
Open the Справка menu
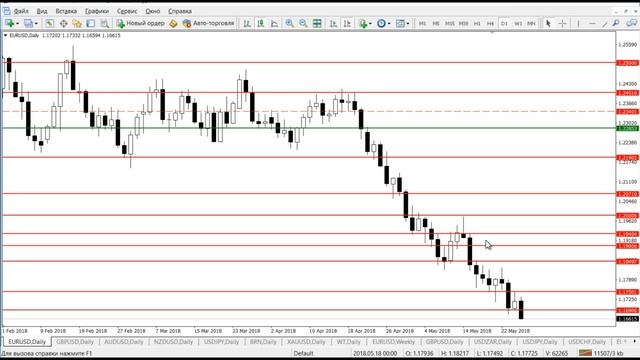[180, 11]
